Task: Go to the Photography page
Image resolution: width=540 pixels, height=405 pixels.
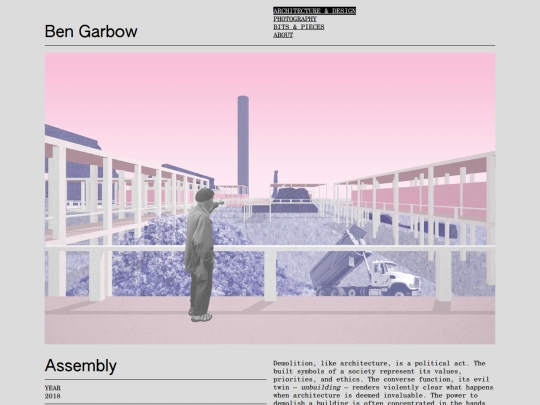Action: pos(295,19)
